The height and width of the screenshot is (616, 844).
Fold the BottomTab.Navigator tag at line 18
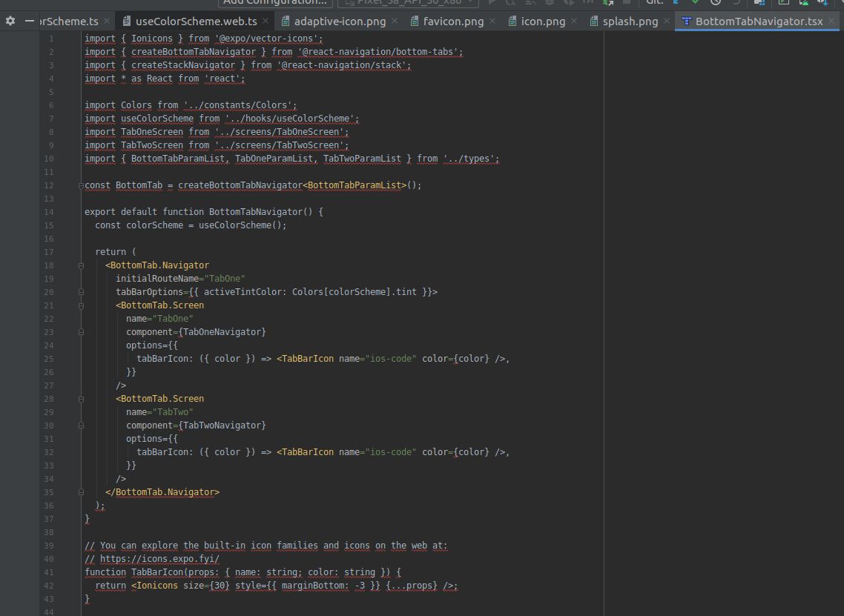(x=81, y=266)
